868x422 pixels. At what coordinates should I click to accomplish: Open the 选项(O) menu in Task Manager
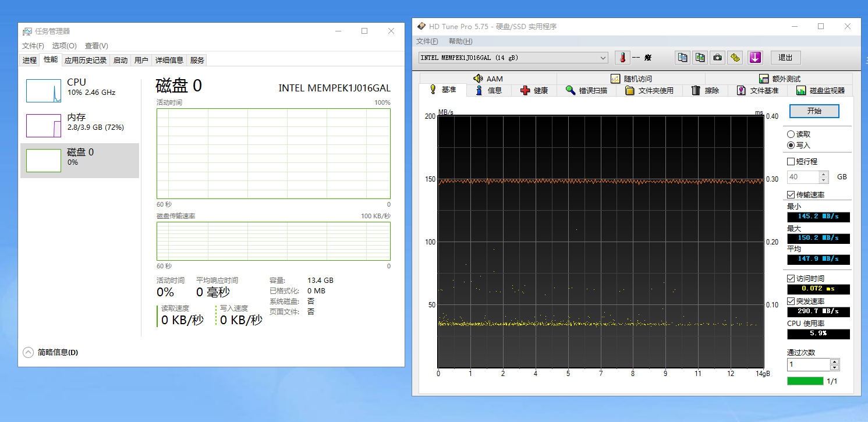64,46
